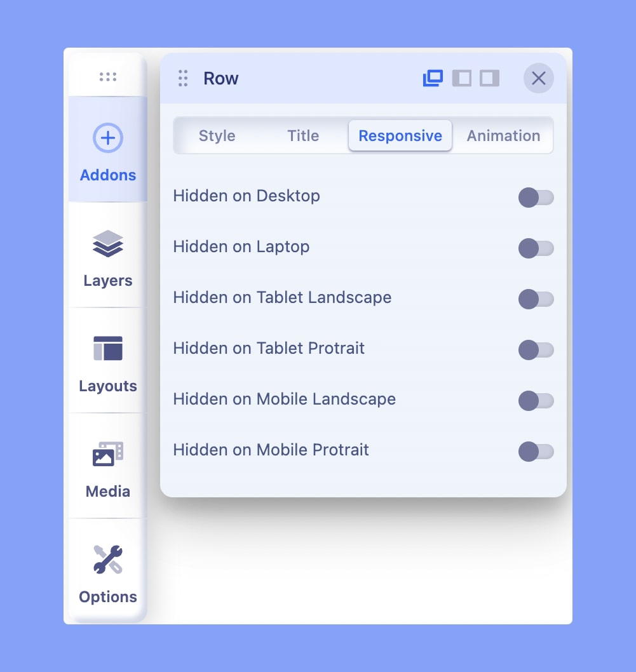Dock the Row panel to left
636x672 pixels.
(462, 78)
